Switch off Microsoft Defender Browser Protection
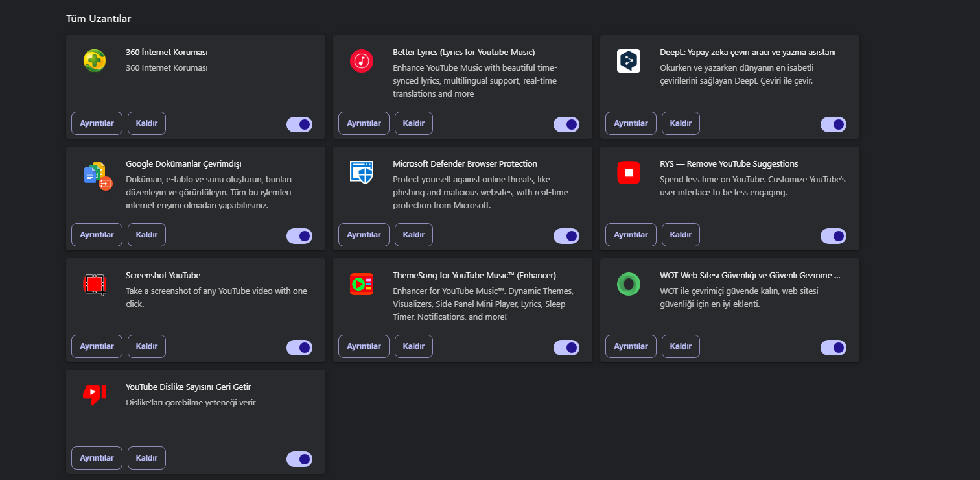The height and width of the screenshot is (480, 980). [566, 236]
